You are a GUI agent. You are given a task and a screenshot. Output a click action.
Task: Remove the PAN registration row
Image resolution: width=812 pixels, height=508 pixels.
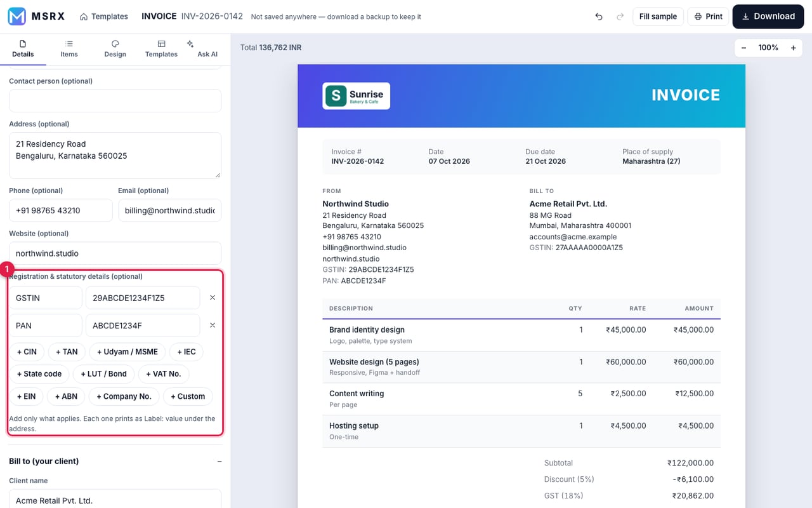pos(213,325)
